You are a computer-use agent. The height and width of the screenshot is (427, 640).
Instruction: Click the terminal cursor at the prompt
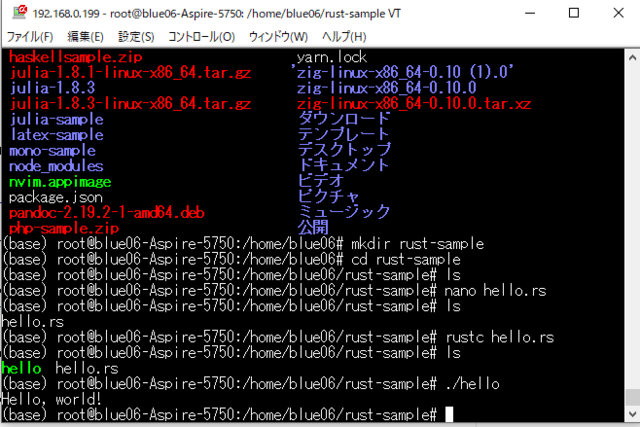(x=449, y=414)
